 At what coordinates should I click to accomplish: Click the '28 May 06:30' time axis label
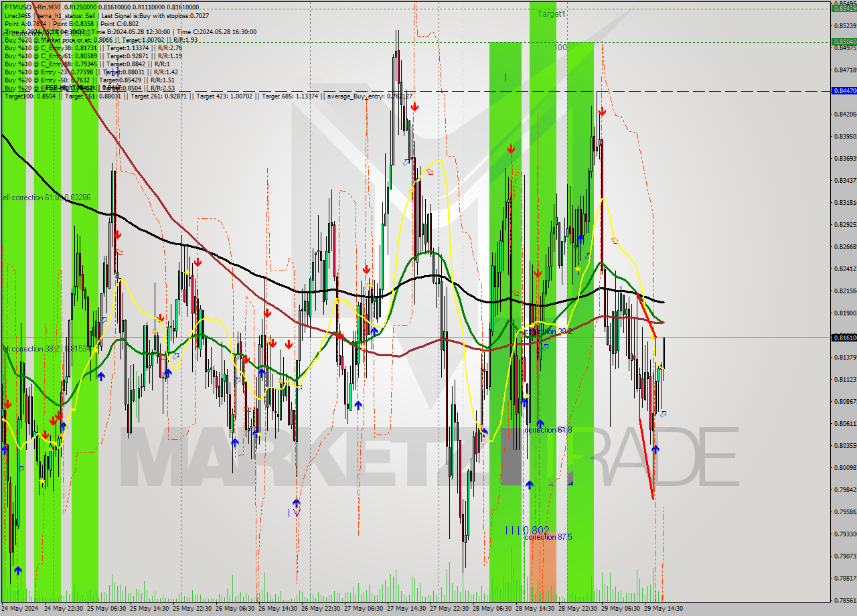(493, 609)
